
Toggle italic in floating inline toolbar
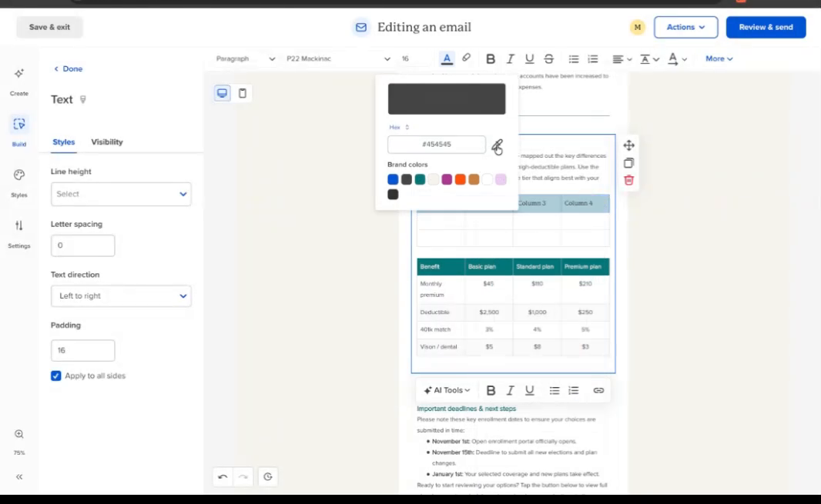click(510, 390)
